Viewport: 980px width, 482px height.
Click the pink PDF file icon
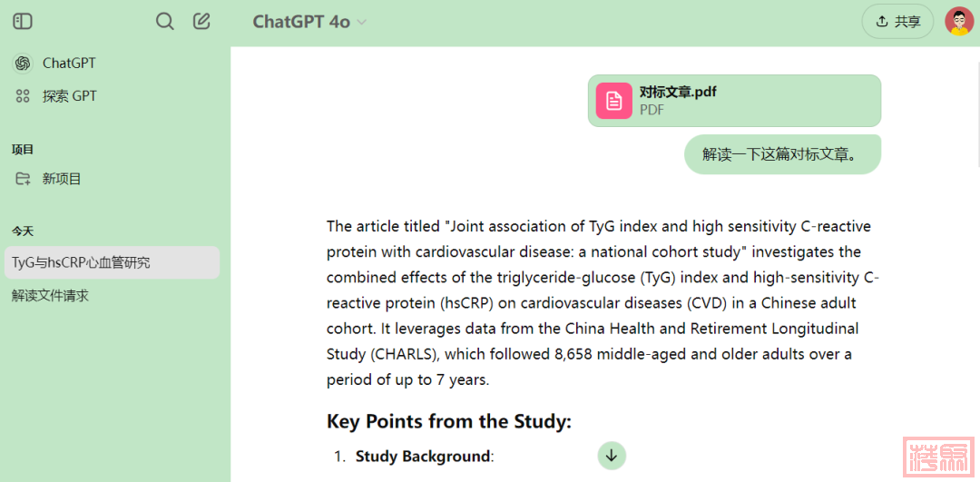click(x=614, y=100)
